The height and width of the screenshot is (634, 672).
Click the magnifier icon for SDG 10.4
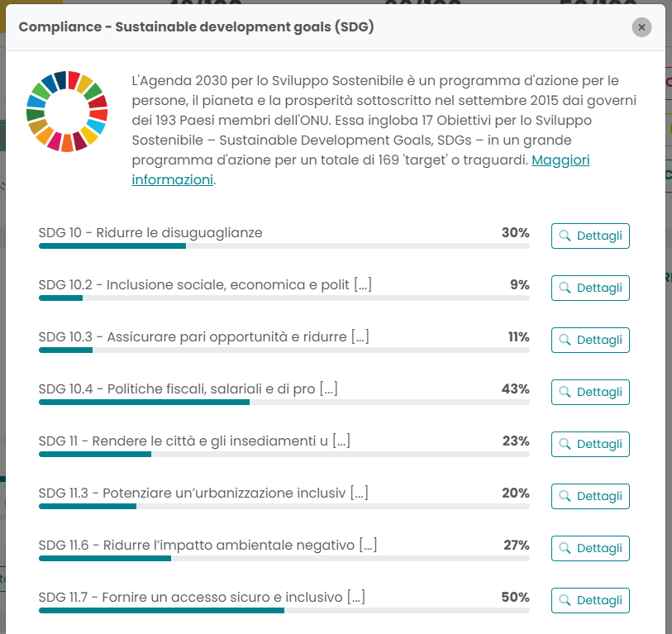(565, 392)
